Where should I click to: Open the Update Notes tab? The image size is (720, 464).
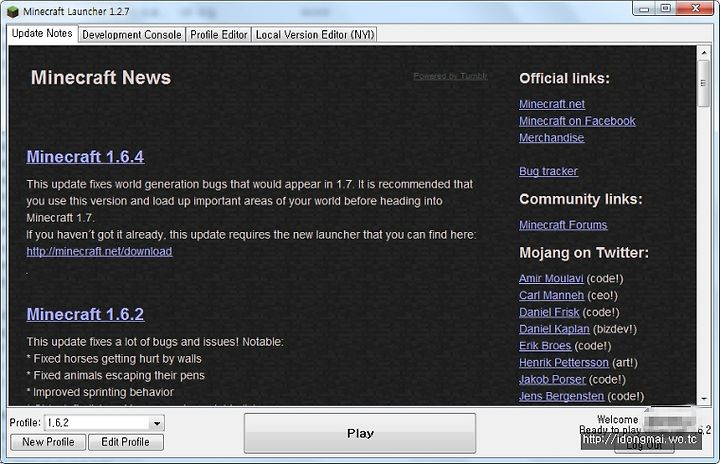(42, 34)
